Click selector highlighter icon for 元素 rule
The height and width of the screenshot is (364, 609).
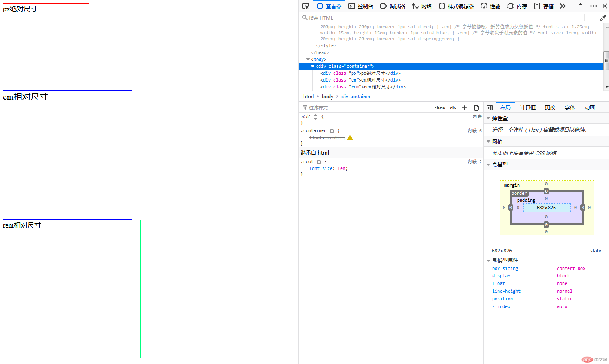point(315,117)
